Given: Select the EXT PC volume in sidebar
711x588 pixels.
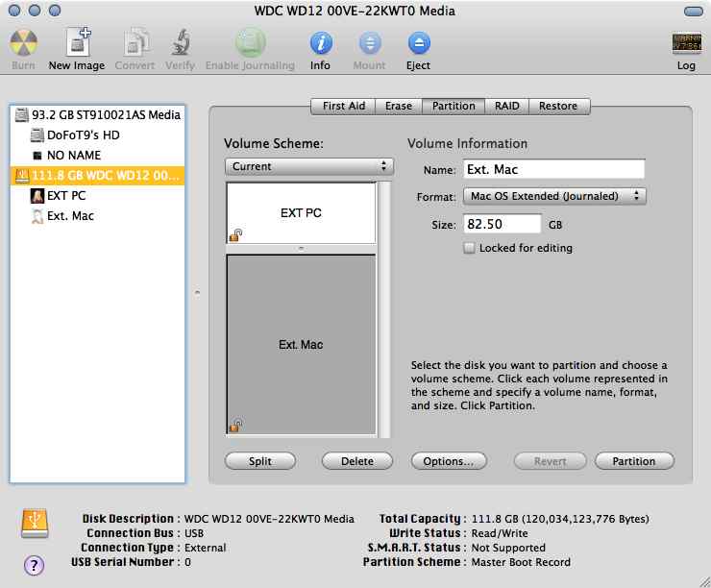Looking at the screenshot, I should (97, 196).
